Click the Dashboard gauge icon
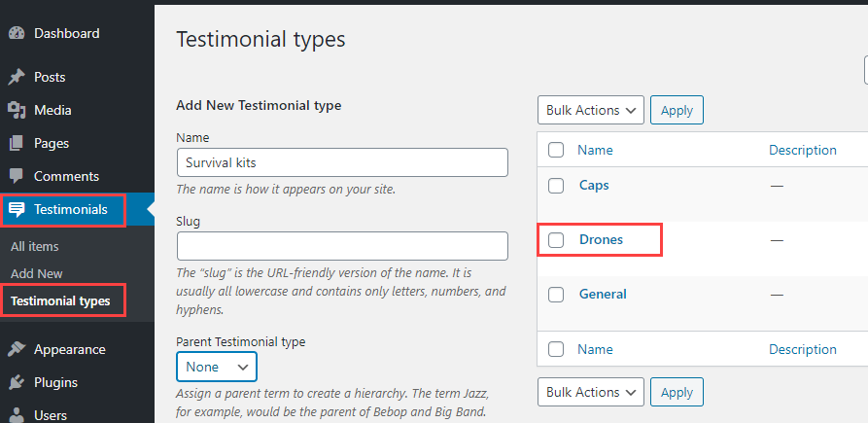 (x=17, y=33)
